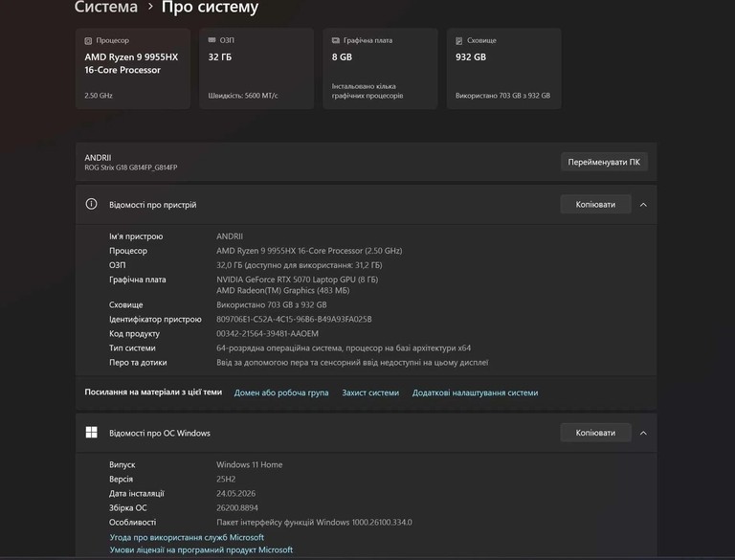Click device identifier 809706E1-C52A-4C15 value
Screen dimensions: 735x560
(294, 320)
